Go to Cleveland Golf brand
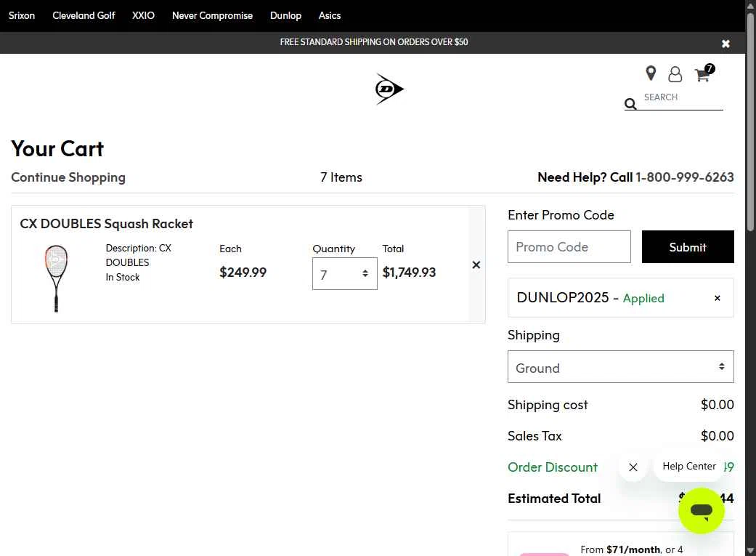756x556 pixels. (x=84, y=15)
